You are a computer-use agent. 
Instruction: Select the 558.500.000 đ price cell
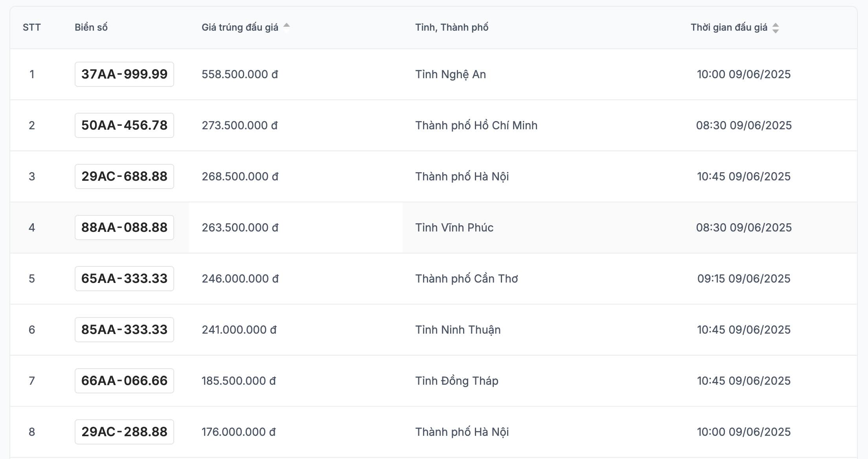click(240, 74)
